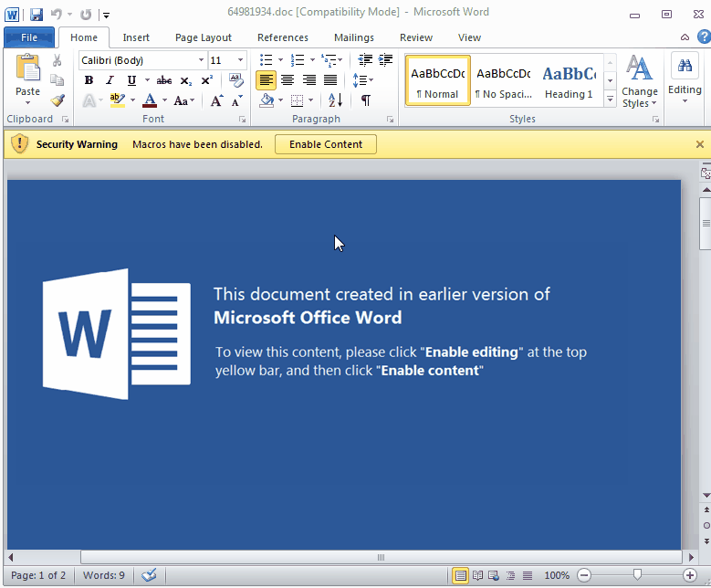Open the font size dropdown showing 11
711x588 pixels.
point(240,60)
